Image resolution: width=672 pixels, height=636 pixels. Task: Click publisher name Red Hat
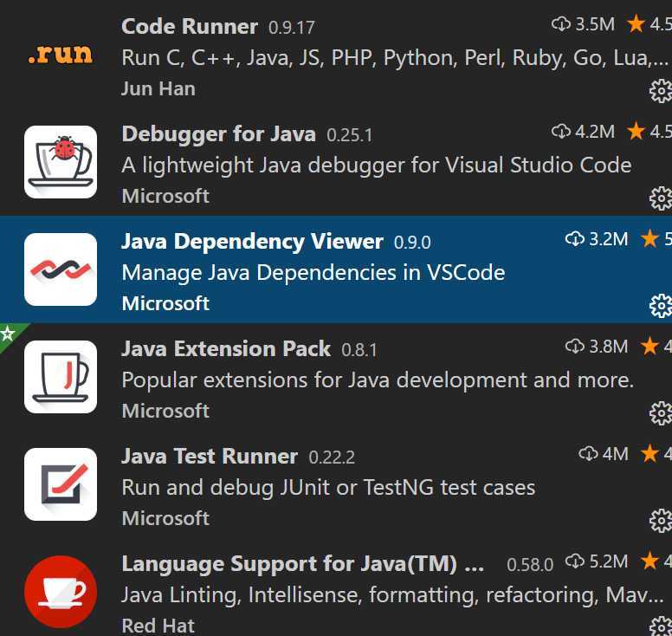coord(158,626)
